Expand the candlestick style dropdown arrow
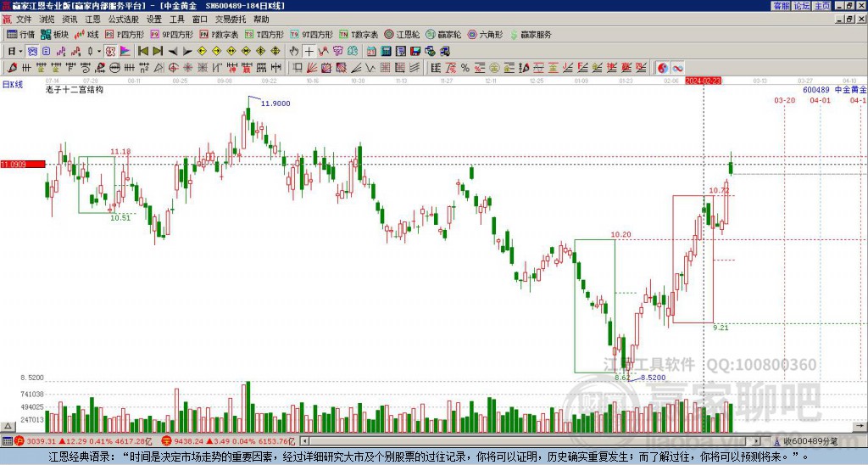868x465 pixels. tap(99, 51)
